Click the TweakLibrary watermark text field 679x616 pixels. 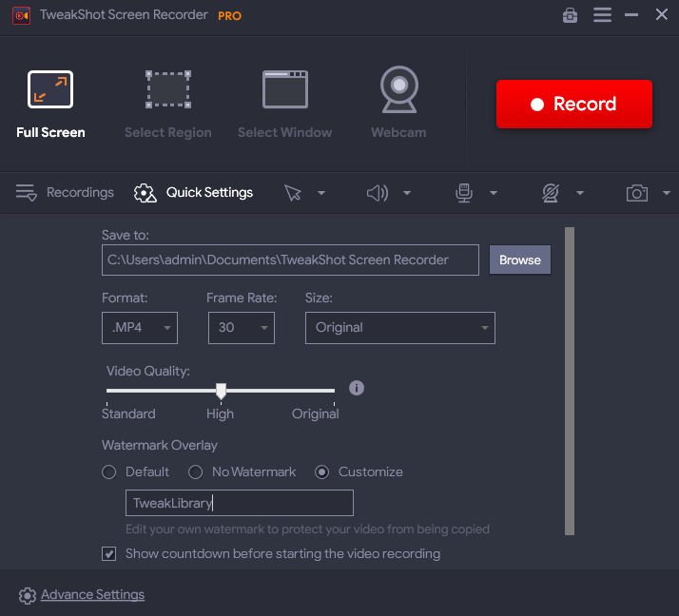tap(240, 503)
